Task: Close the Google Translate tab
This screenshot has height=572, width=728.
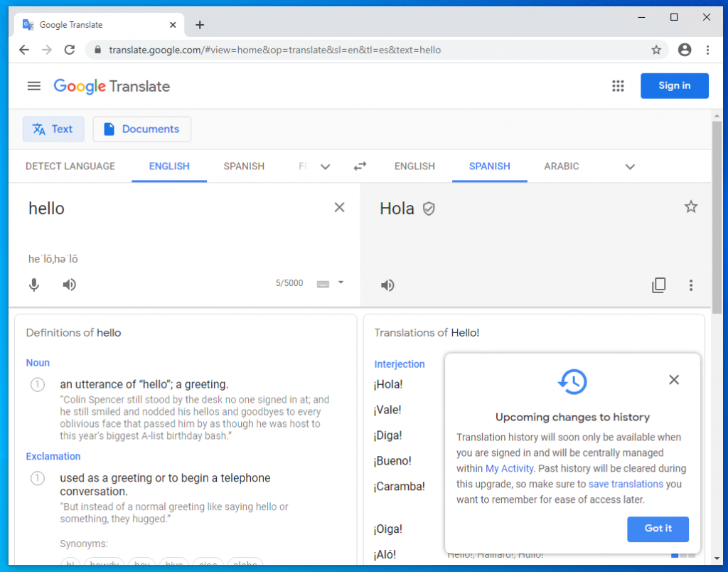Action: 173,25
